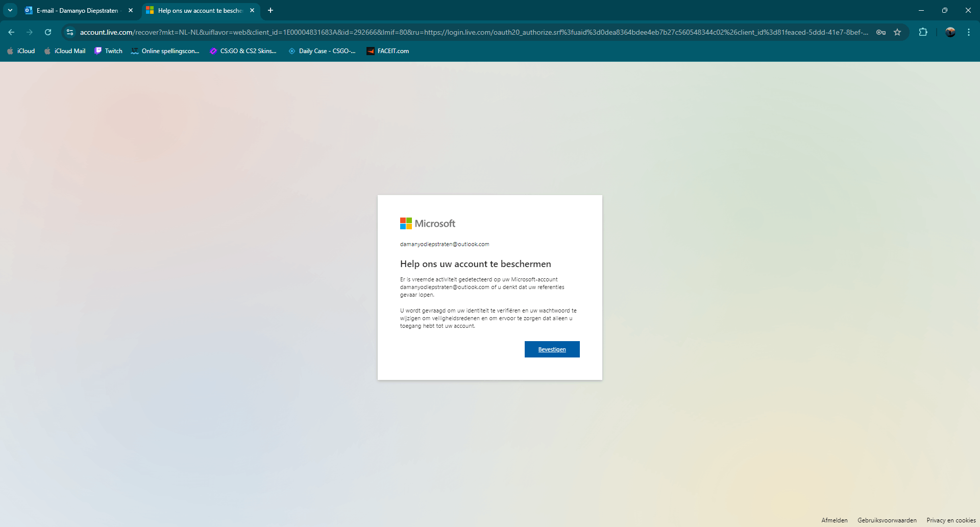
Task: Open the Privacy en cookies link
Action: point(951,520)
